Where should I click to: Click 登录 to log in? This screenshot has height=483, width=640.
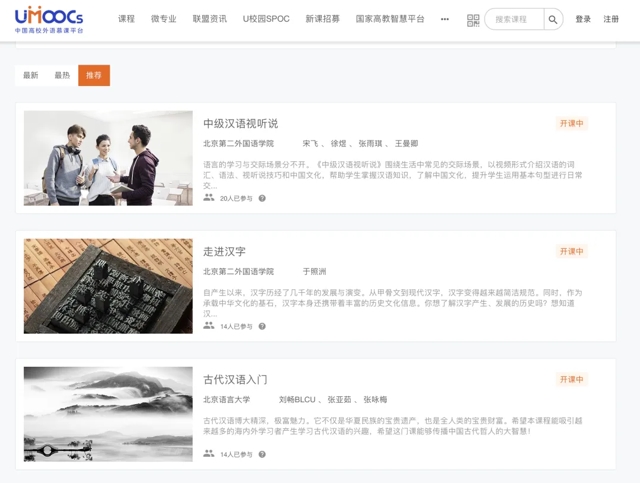583,19
